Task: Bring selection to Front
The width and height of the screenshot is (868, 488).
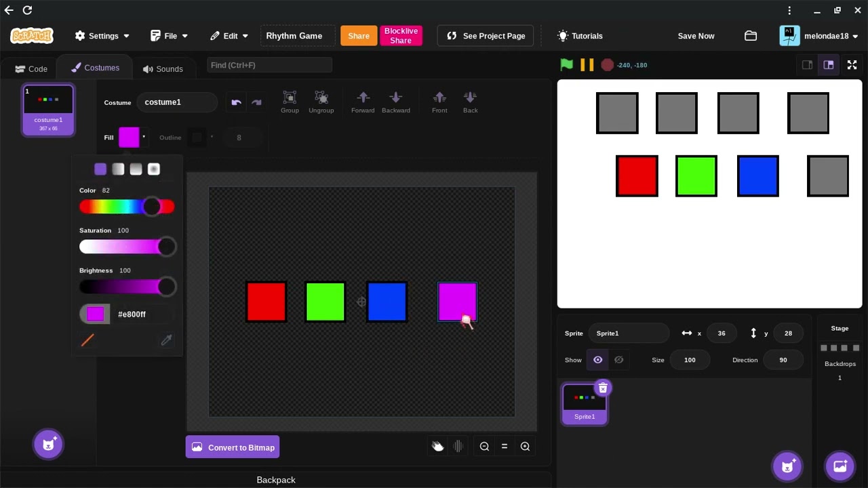Action: click(x=439, y=102)
